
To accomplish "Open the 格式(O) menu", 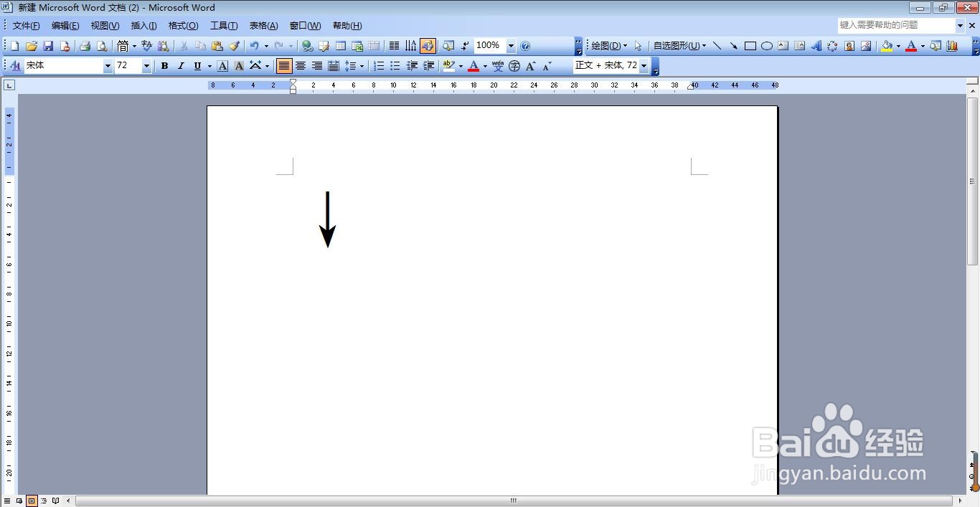I will point(183,26).
